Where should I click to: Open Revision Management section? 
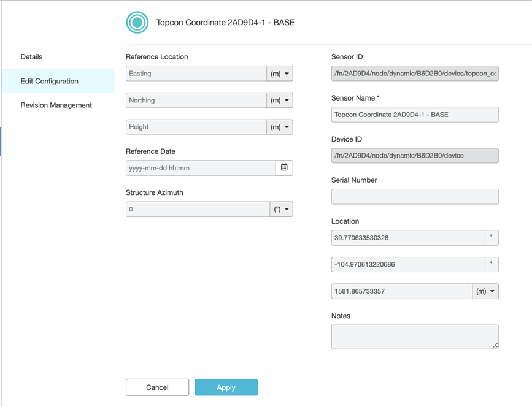point(56,105)
